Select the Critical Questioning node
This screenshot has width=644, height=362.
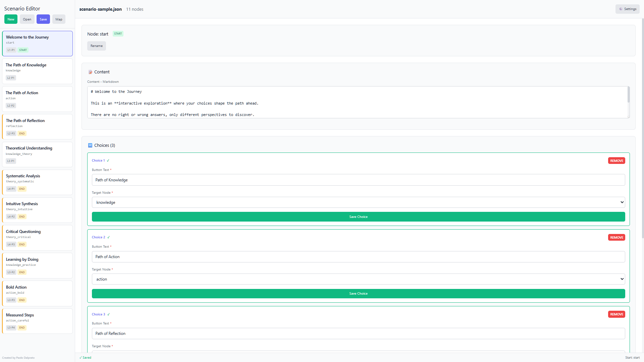click(37, 237)
